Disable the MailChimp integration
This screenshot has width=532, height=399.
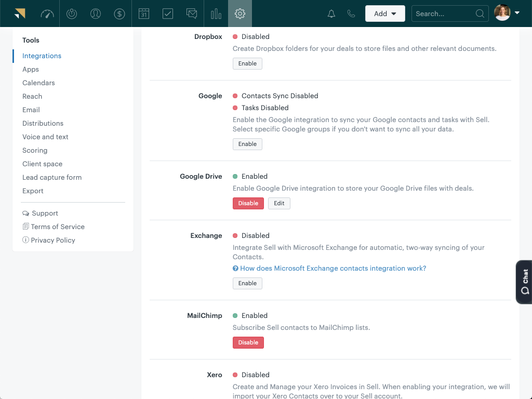248,342
